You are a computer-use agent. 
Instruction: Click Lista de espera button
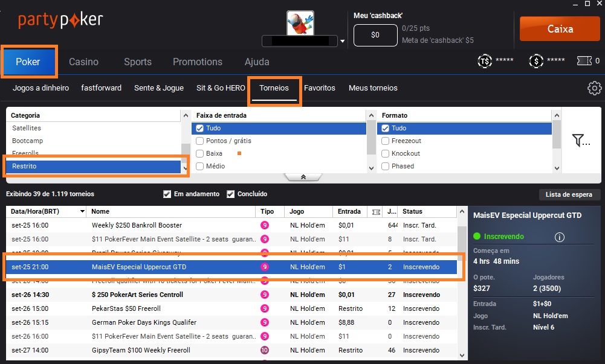point(569,194)
